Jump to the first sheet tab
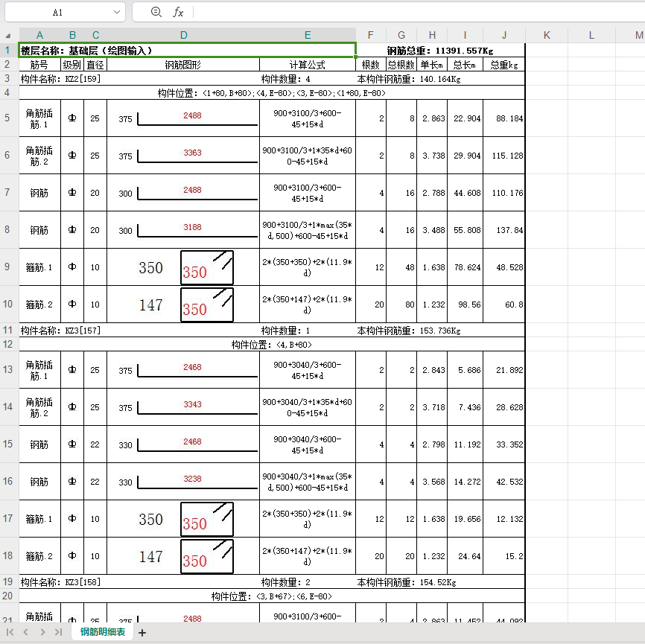The width and height of the screenshot is (645, 644). 10,632
